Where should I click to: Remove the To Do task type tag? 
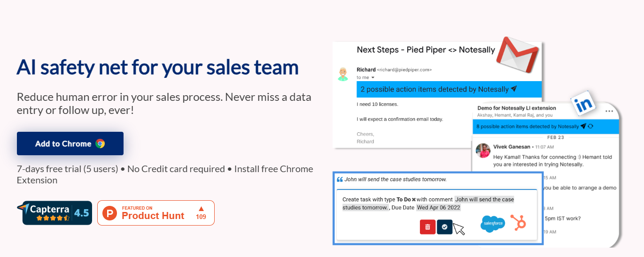[414, 199]
